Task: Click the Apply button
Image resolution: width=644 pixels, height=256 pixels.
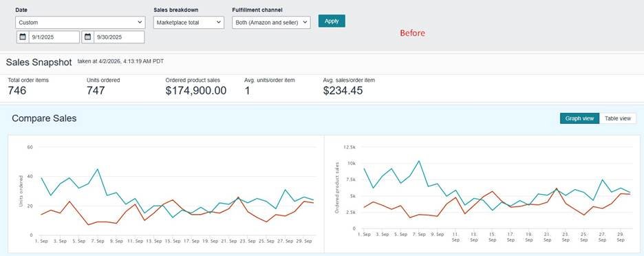Action: [332, 21]
